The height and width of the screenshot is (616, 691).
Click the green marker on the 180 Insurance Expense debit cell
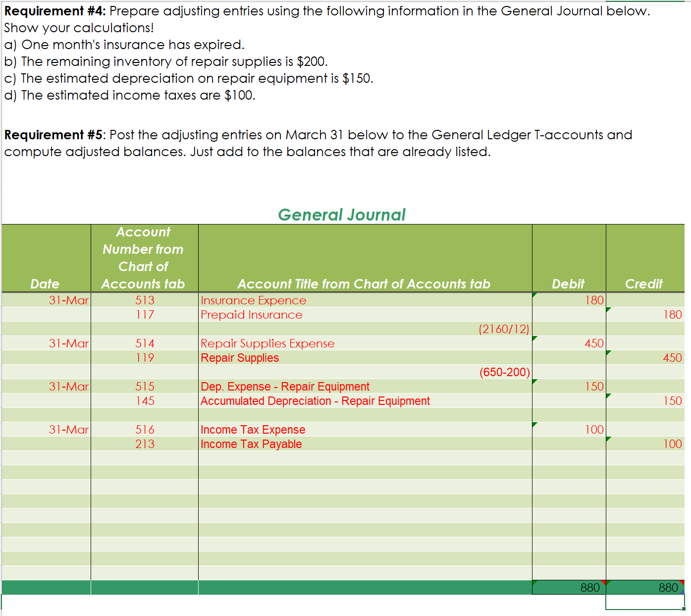534,294
